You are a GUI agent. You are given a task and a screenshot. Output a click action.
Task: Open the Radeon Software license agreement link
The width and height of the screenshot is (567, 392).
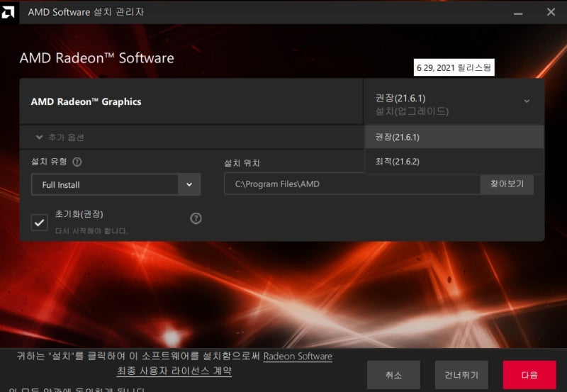coord(298,356)
